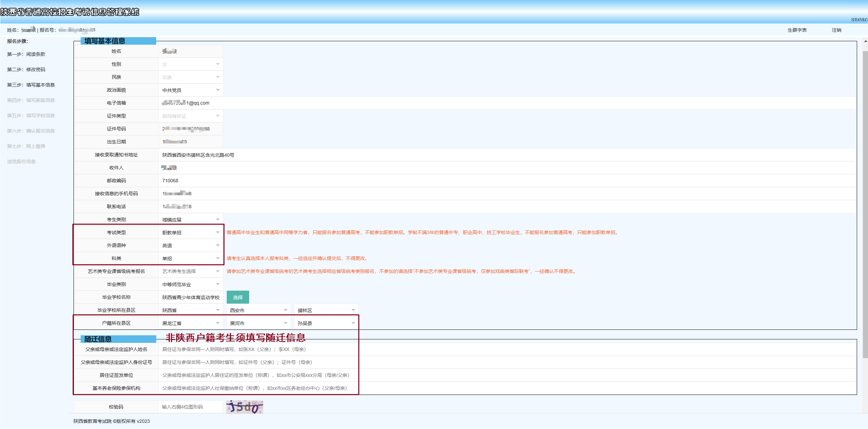Image resolution: width=868 pixels, height=429 pixels.
Task: Open the 户籍所在县区 province dropdown 黑龙江省
Action: click(x=191, y=323)
